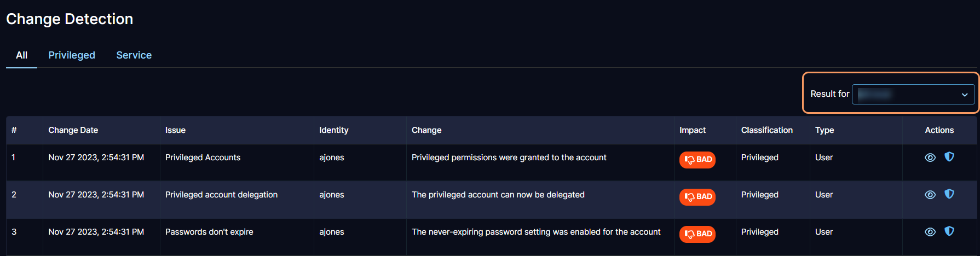Screen dimensions: 980x256
Task: Switch to the Privileged tab
Action: click(72, 55)
